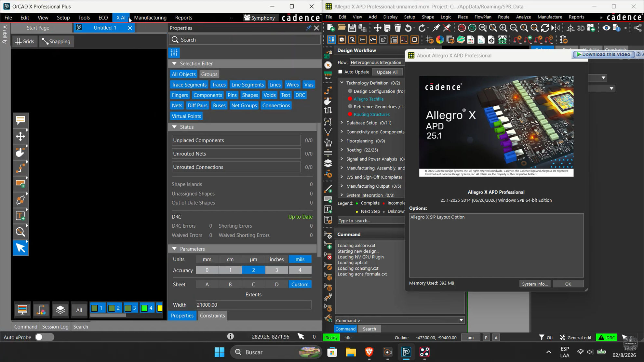
Task: Click the share icon in Allegro toolbar
Action: pyautogui.click(x=637, y=28)
